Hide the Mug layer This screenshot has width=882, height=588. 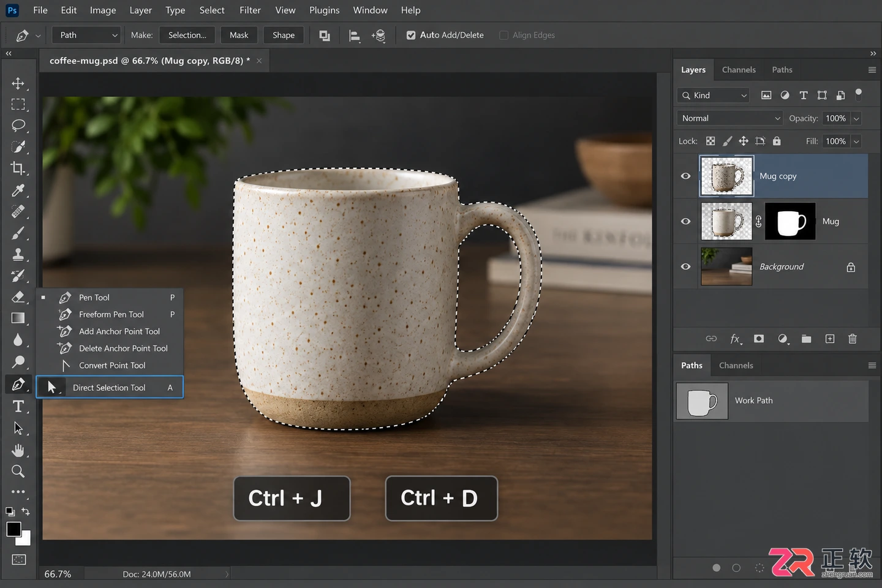click(x=686, y=222)
